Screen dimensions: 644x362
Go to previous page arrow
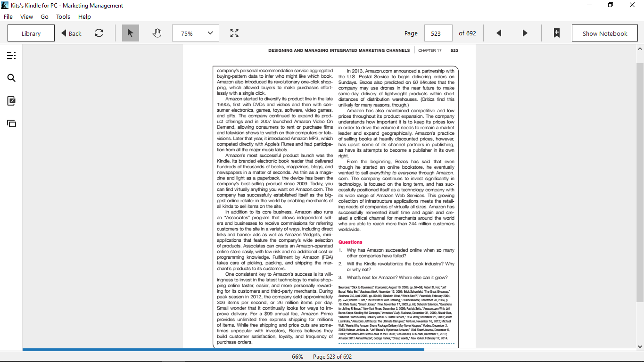click(499, 33)
